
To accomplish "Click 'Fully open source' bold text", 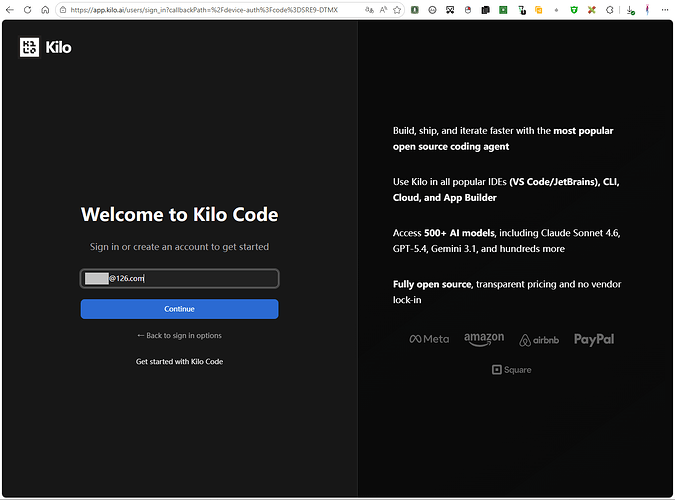I will click(x=432, y=284).
